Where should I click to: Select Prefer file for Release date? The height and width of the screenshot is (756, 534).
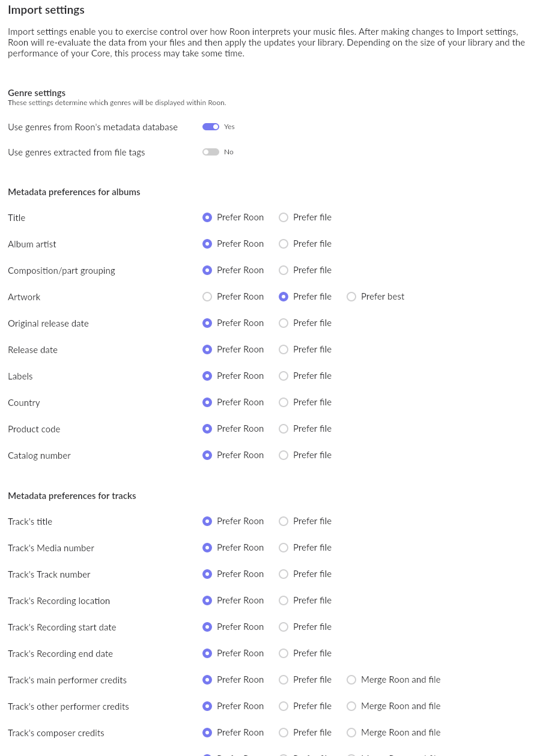click(x=284, y=349)
